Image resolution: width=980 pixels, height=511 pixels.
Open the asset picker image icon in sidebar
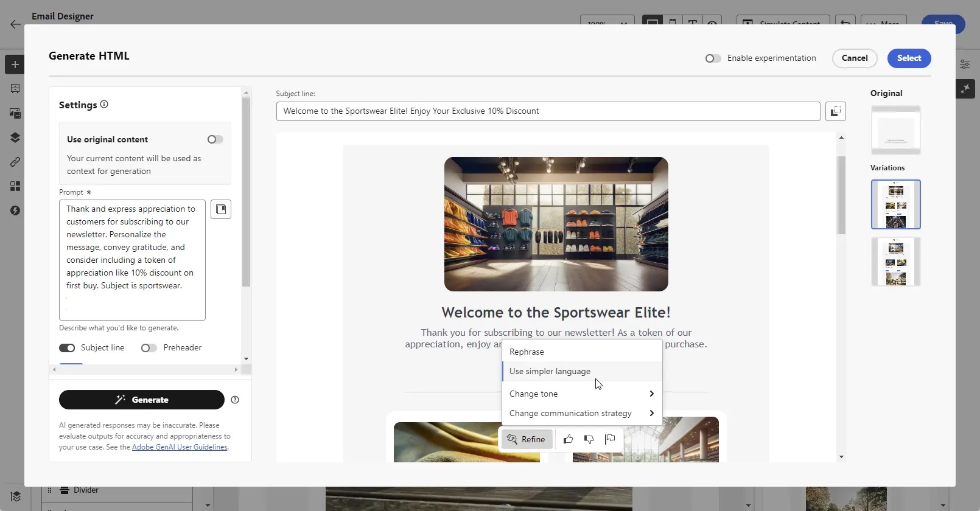click(x=15, y=113)
